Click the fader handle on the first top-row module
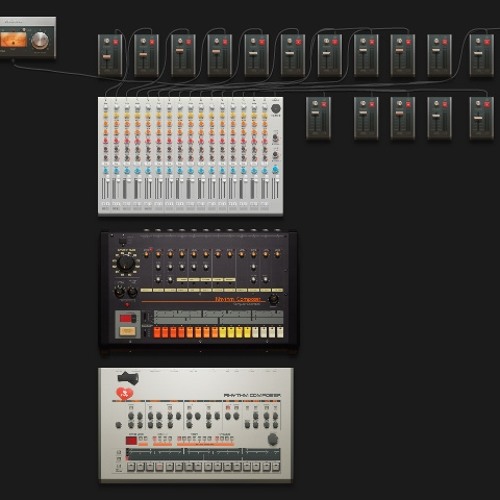The height and width of the screenshot is (500, 500). coord(107,57)
